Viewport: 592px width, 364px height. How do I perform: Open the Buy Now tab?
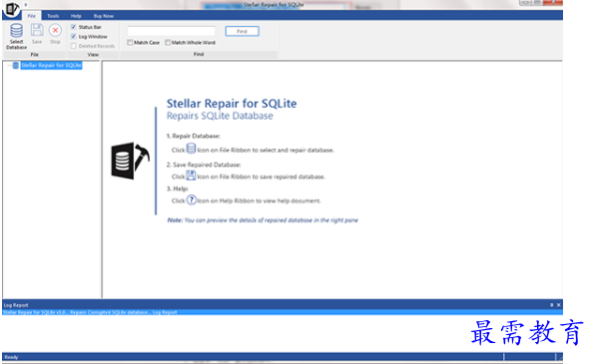pyautogui.click(x=104, y=16)
